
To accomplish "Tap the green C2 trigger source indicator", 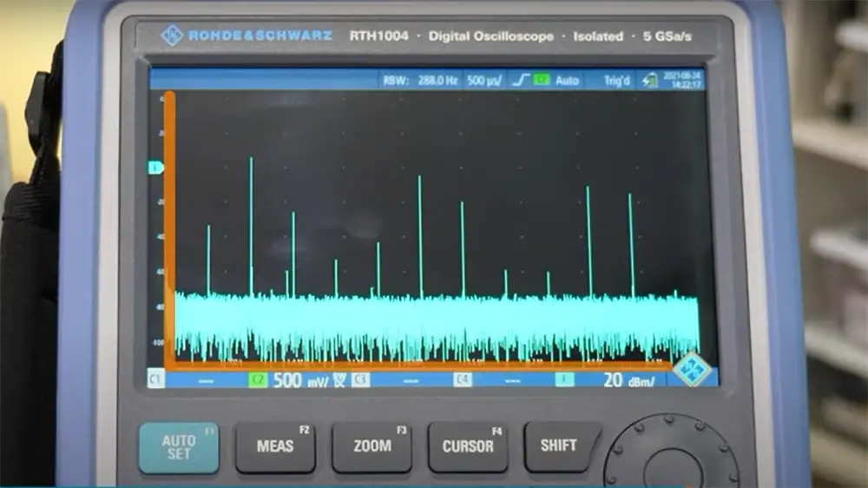I will point(542,80).
